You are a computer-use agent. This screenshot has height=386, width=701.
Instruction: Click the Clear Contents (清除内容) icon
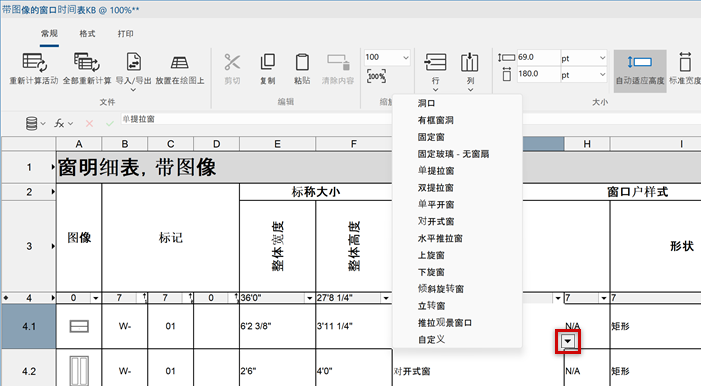(338, 62)
